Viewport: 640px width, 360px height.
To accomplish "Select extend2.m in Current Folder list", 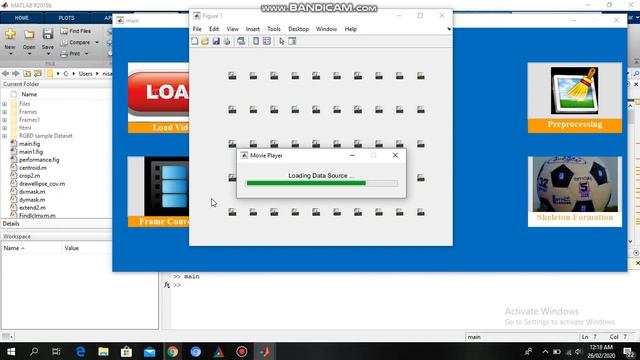I will [x=32, y=208].
